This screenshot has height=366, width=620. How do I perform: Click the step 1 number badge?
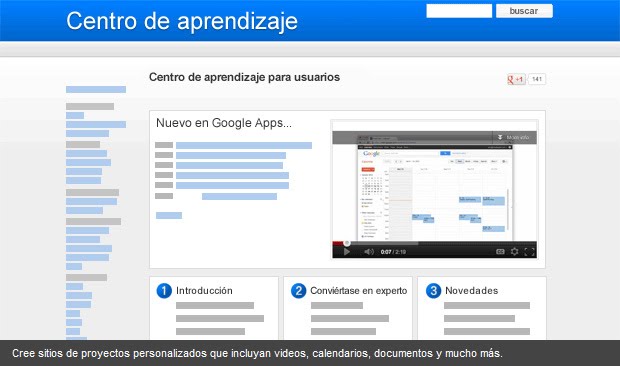coord(164,291)
